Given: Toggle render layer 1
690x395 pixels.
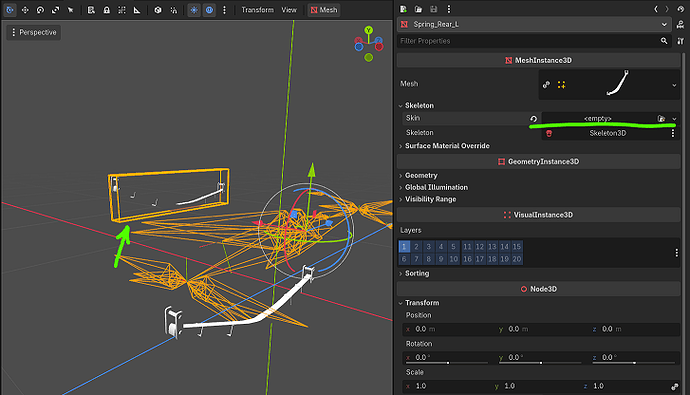Looking at the screenshot, I should pos(404,246).
